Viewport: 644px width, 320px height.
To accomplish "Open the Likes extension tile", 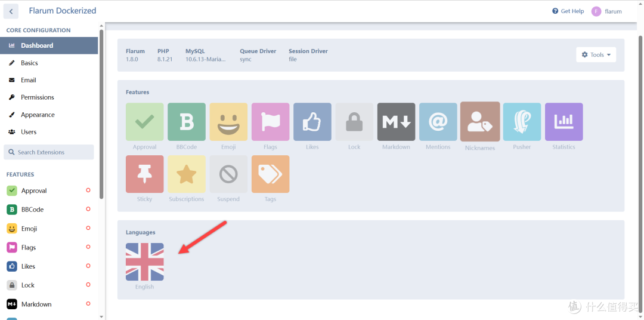I will (312, 122).
